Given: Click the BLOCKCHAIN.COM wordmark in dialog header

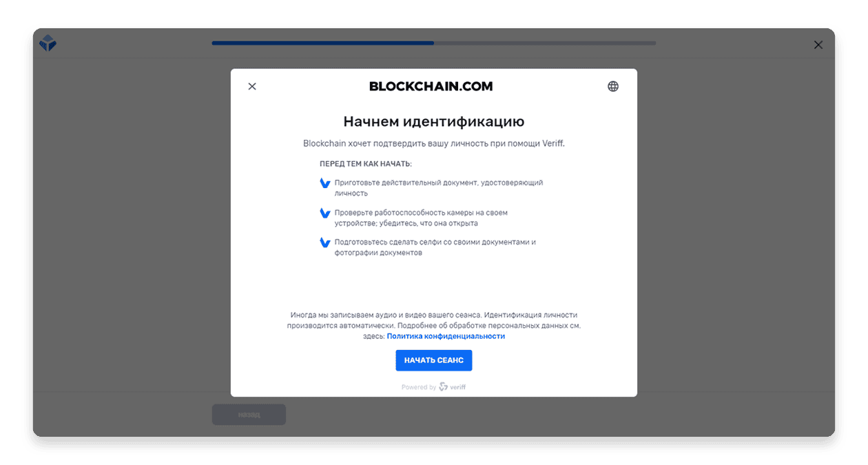Looking at the screenshot, I should 431,86.
